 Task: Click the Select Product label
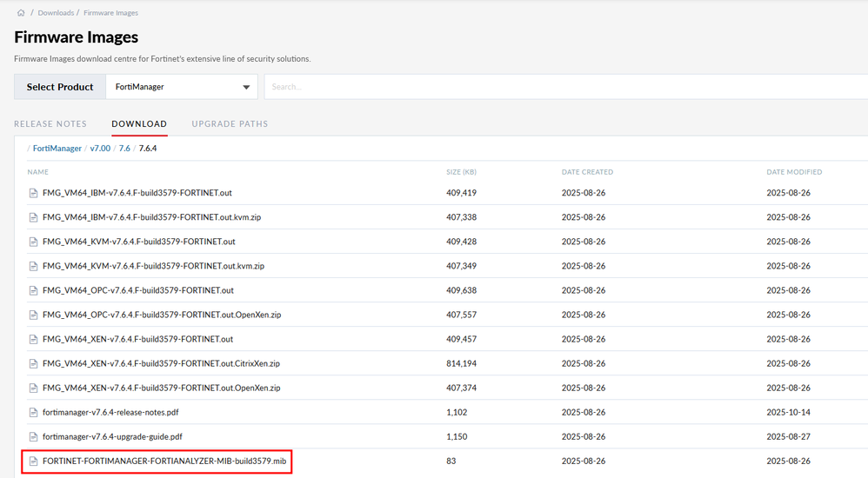(60, 87)
